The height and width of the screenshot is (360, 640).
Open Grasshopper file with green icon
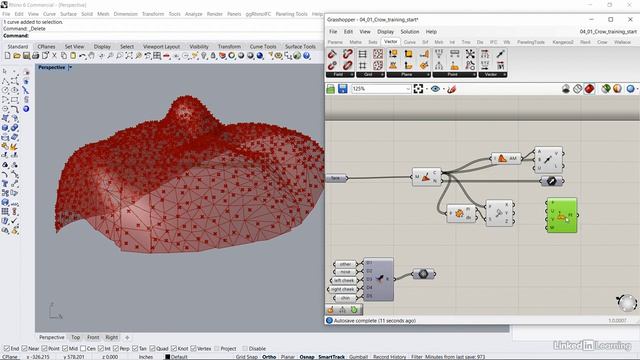pos(331,89)
